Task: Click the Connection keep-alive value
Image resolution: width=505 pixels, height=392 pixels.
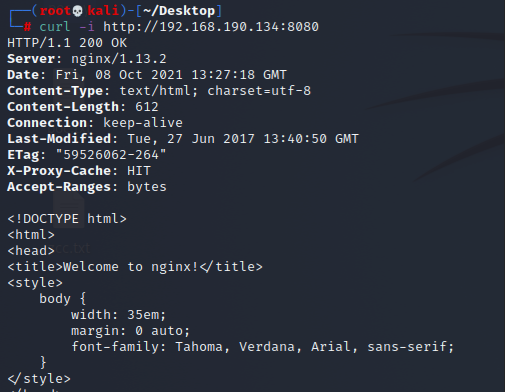Action: pyautogui.click(x=143, y=123)
